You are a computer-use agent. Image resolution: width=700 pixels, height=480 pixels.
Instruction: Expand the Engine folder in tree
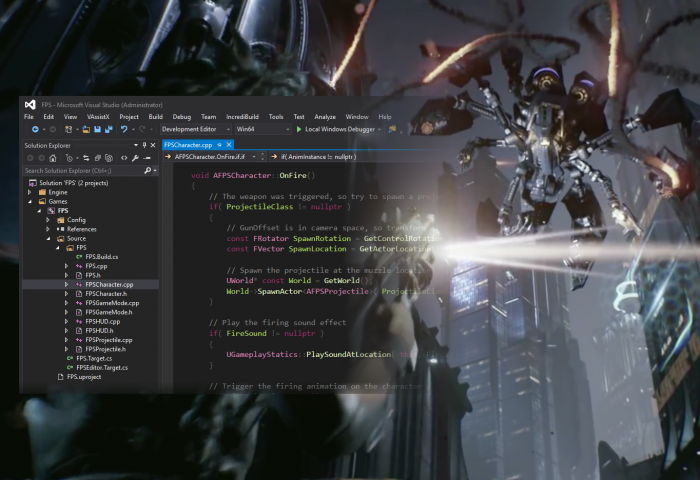click(x=31, y=192)
